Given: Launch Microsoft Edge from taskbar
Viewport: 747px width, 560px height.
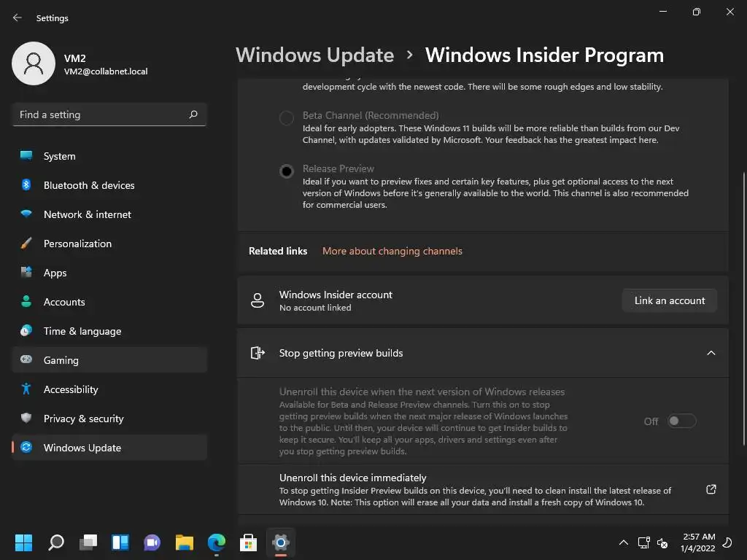Looking at the screenshot, I should (216, 542).
